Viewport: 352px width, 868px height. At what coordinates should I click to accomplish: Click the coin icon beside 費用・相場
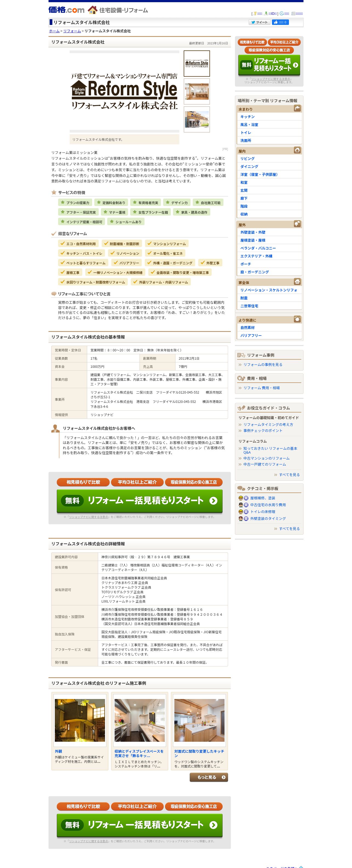[x=241, y=379]
